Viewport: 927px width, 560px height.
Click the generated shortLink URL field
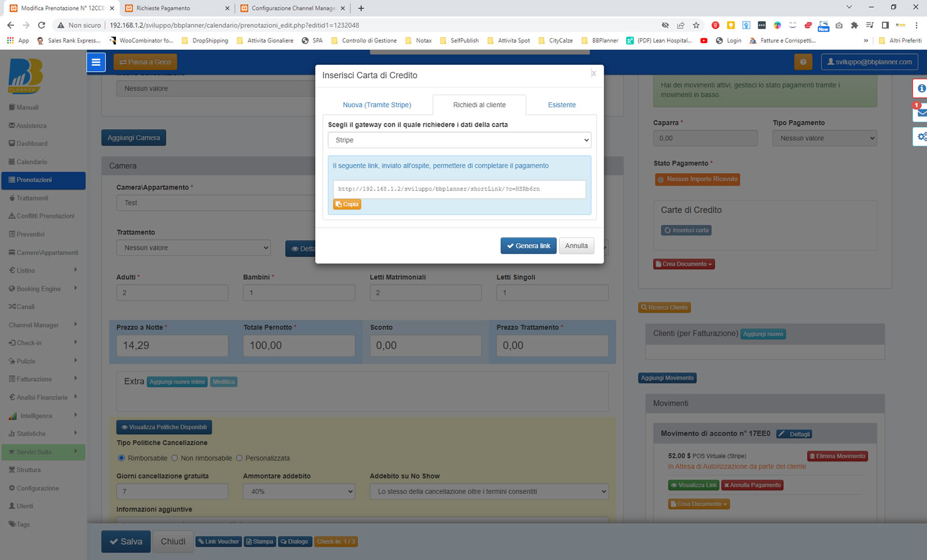pyautogui.click(x=459, y=189)
